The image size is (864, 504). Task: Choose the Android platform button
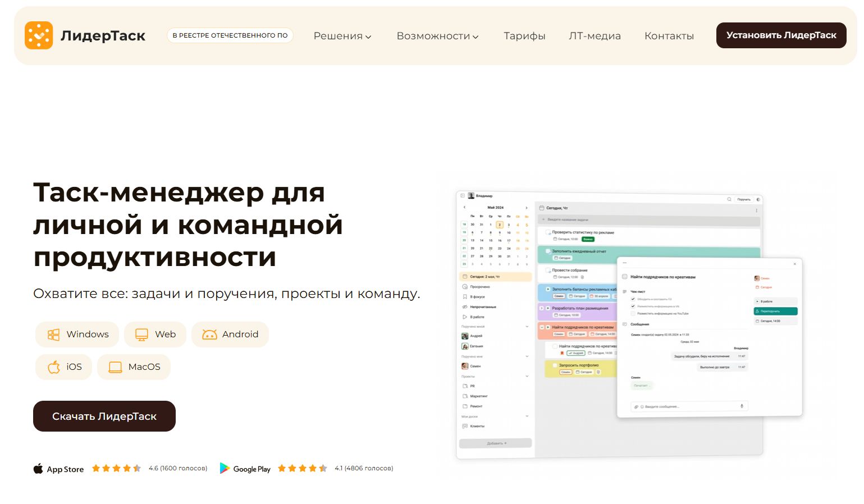230,335
